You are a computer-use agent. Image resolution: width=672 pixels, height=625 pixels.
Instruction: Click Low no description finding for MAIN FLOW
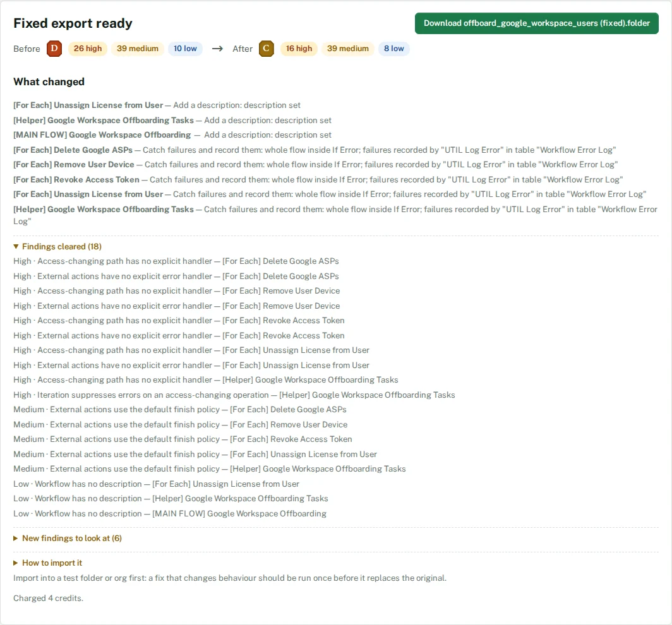pos(170,513)
